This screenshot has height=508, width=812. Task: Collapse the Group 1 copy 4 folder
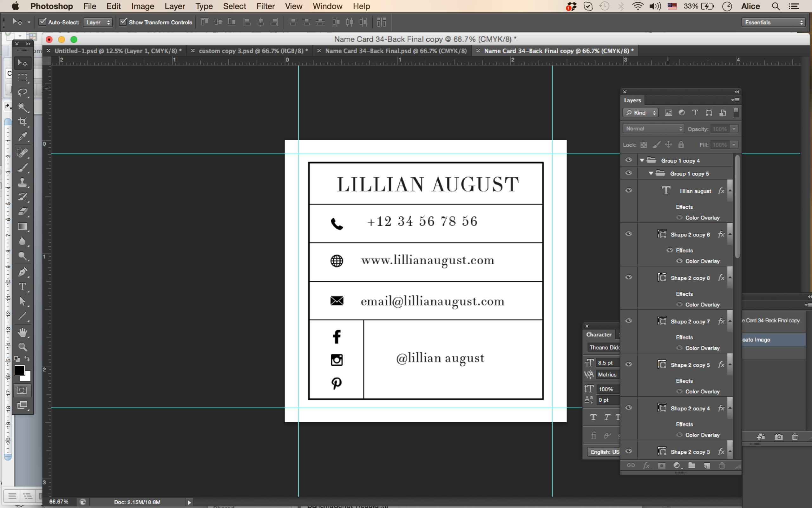coord(642,161)
